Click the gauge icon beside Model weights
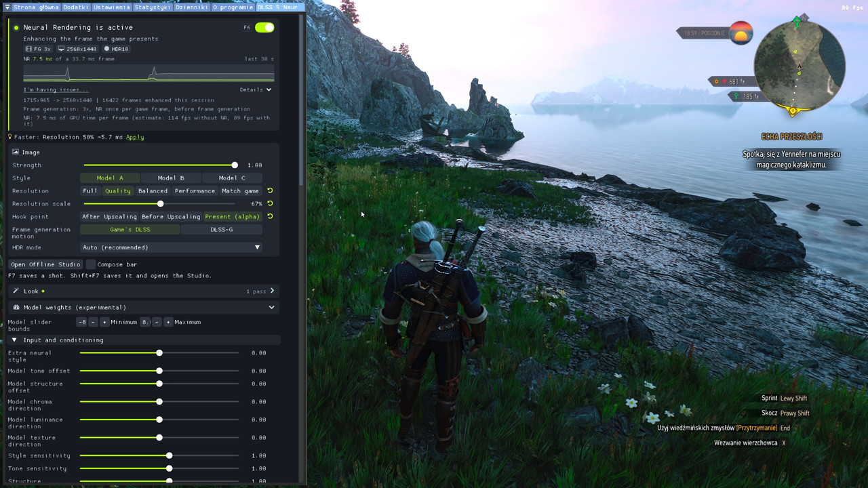 pyautogui.click(x=16, y=307)
